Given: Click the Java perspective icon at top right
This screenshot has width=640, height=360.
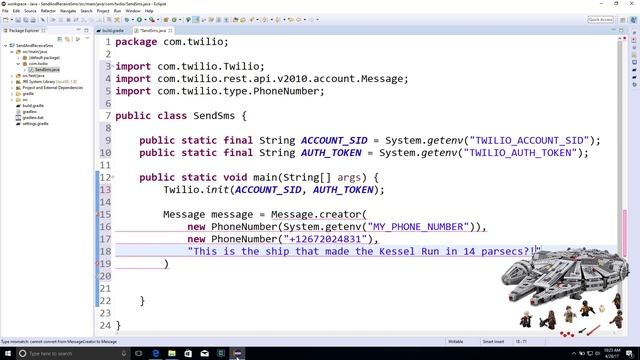Looking at the screenshot, I should [633, 20].
